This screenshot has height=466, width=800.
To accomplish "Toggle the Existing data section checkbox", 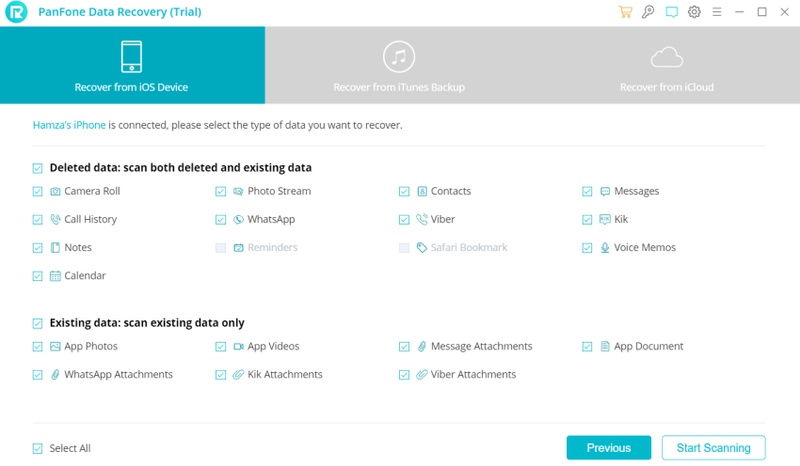I will 37,324.
